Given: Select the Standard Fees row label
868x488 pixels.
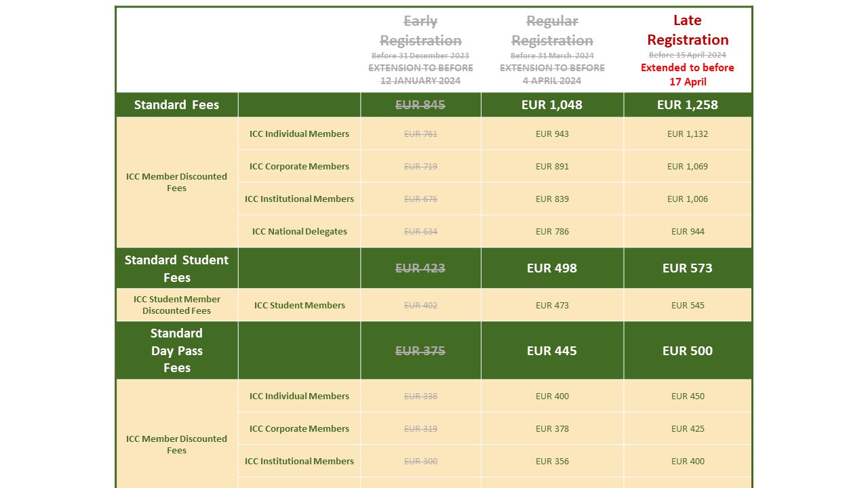Looking at the screenshot, I should (176, 104).
